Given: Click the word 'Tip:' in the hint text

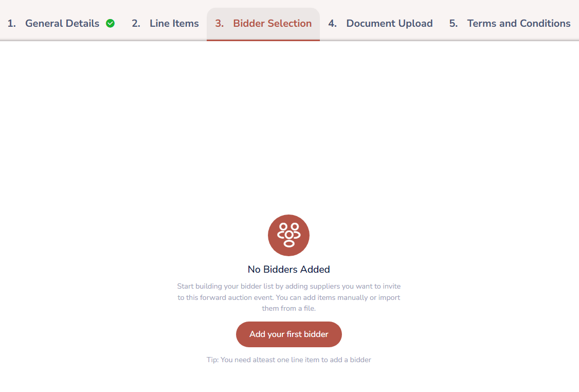Looking at the screenshot, I should click(213, 360).
